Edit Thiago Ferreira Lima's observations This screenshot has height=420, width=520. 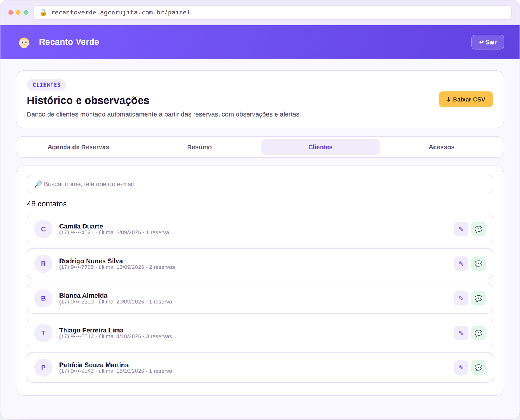[461, 333]
